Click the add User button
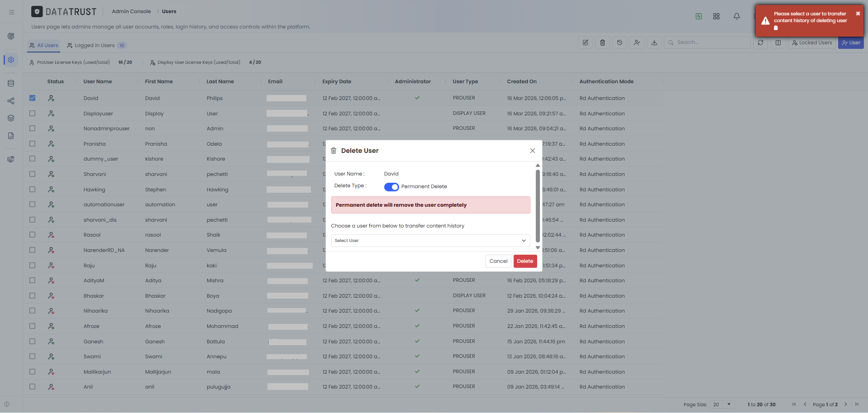The image size is (868, 413). [851, 43]
